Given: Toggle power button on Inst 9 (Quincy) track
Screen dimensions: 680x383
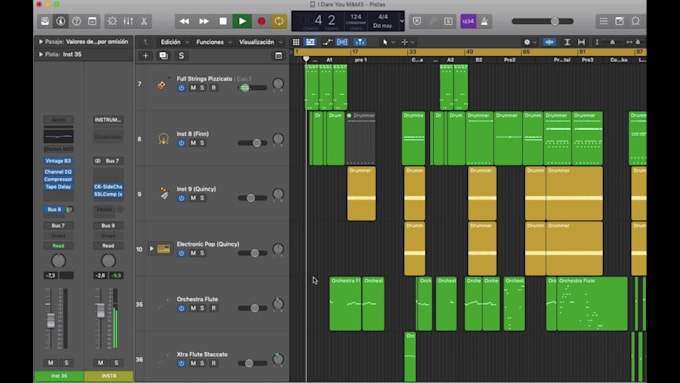Looking at the screenshot, I should click(x=181, y=198).
